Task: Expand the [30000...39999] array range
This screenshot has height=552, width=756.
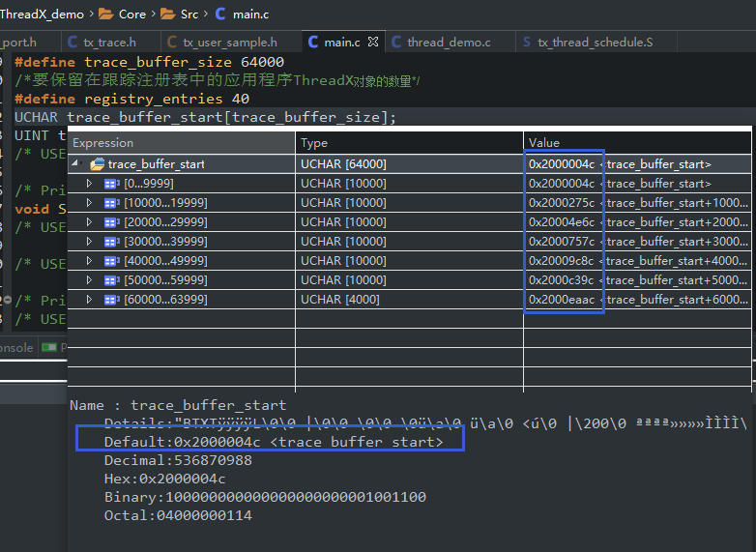Action: (89, 241)
